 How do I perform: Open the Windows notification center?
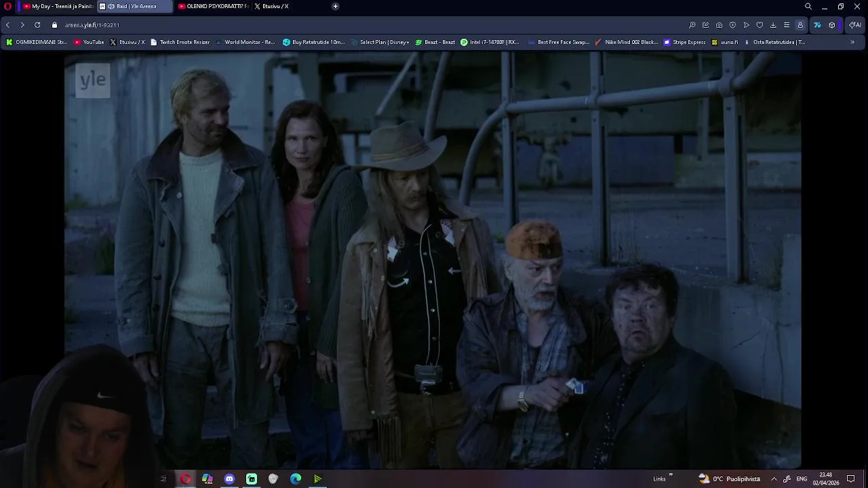click(x=851, y=479)
